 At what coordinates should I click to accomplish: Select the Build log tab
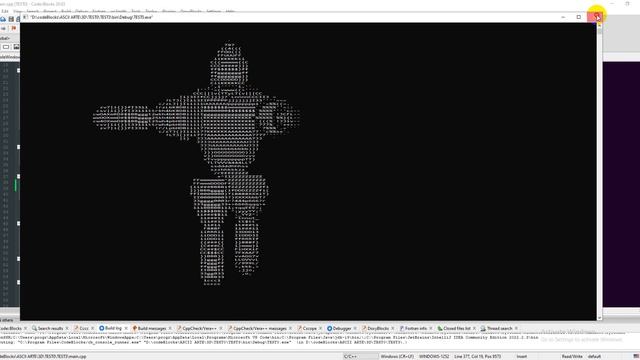tap(113, 328)
